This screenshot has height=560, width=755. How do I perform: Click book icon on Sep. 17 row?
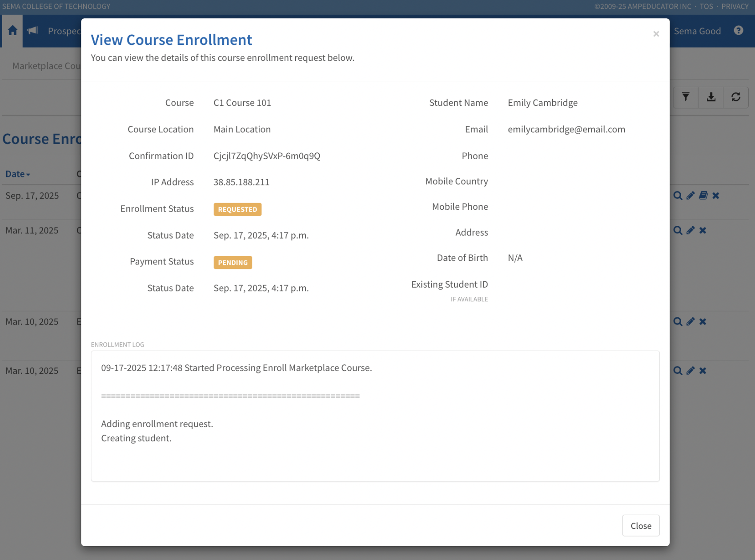pos(703,196)
